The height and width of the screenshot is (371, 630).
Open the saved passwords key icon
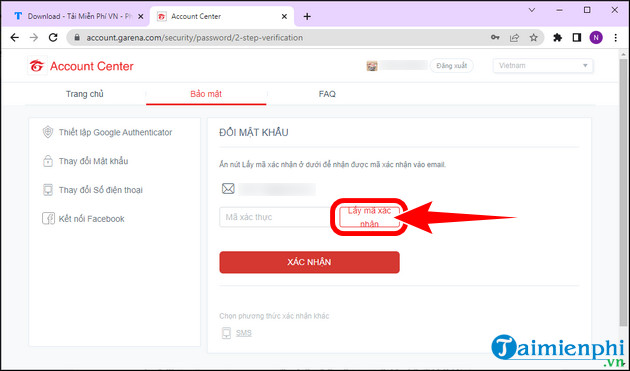495,38
